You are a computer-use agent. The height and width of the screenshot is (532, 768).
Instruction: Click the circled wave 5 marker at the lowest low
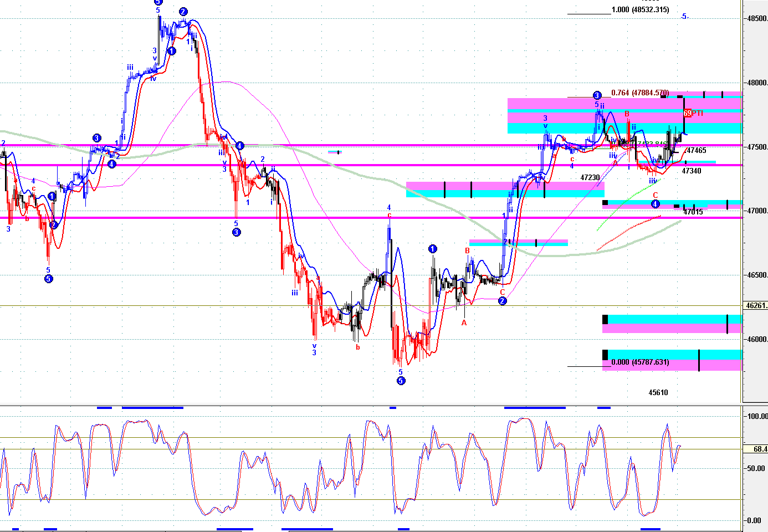click(x=401, y=381)
